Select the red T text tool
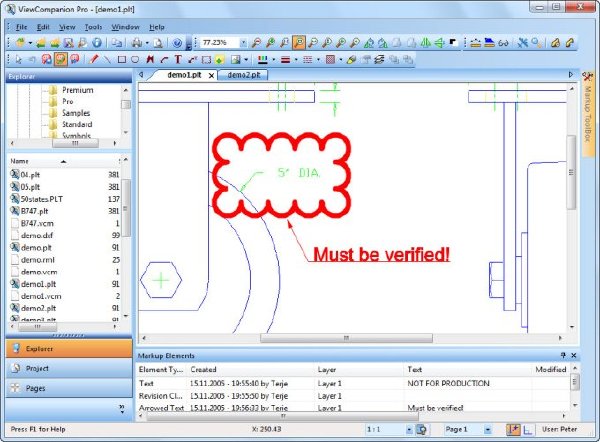Image resolution: width=600 pixels, height=442 pixels. click(178, 59)
